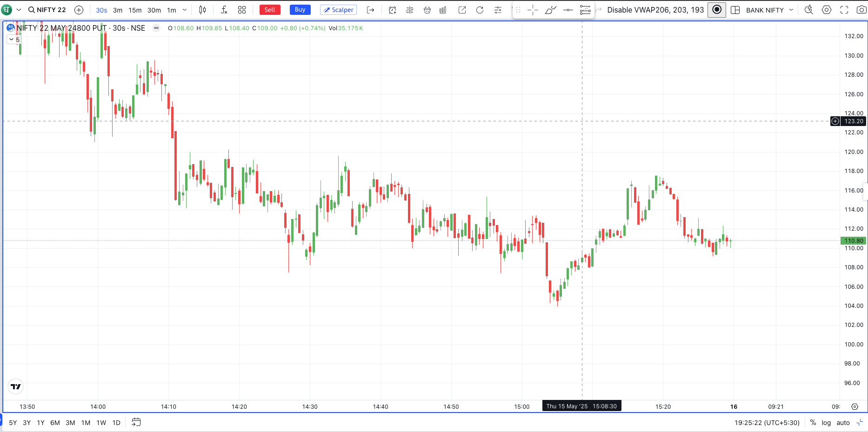Open the quick search lightning icon

(809, 10)
